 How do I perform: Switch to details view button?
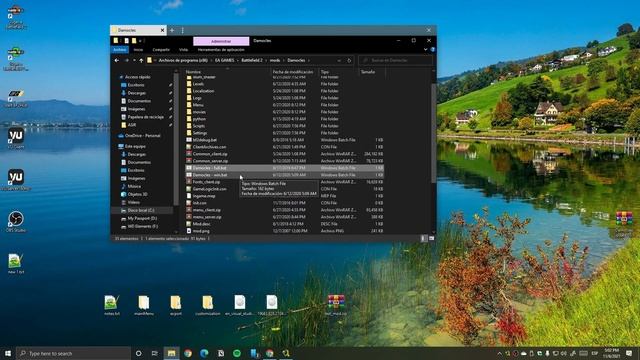pyautogui.click(x=423, y=238)
